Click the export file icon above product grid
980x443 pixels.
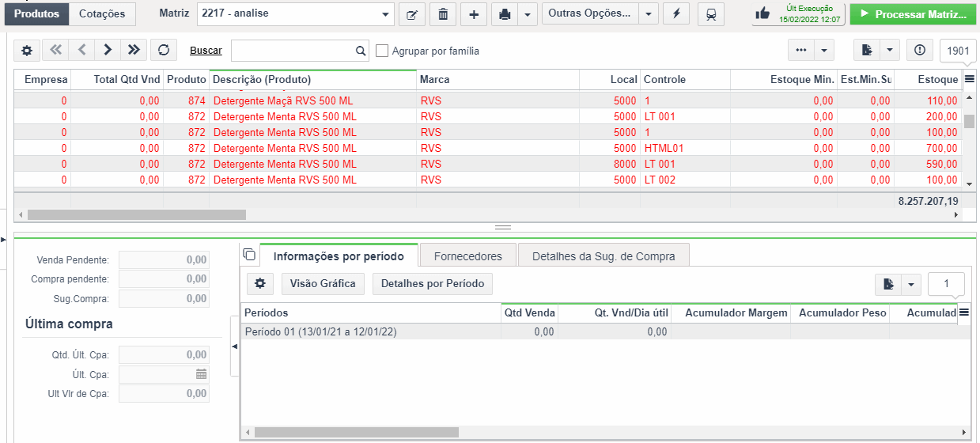tap(867, 51)
